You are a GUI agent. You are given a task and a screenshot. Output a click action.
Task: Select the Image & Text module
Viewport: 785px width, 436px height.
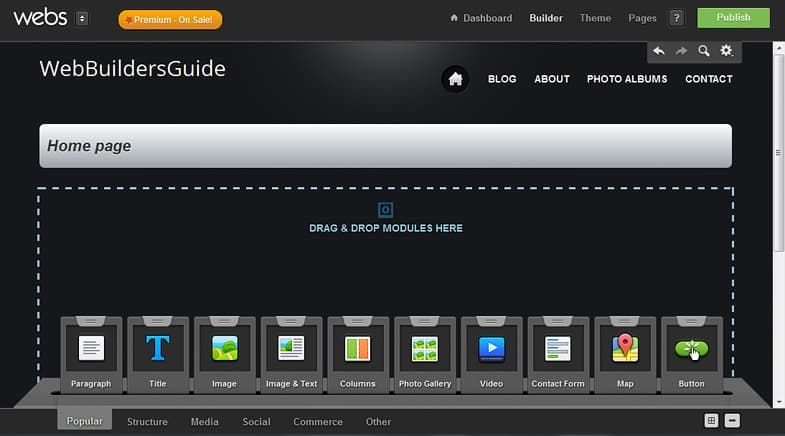tap(291, 354)
